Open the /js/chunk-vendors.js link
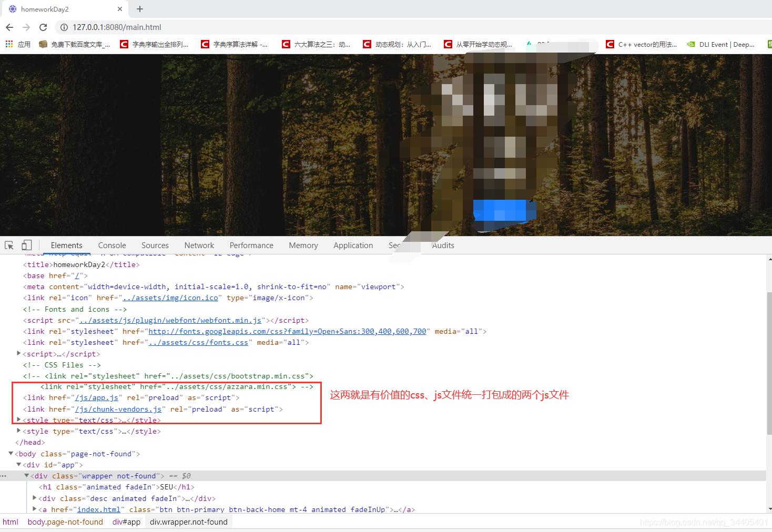The image size is (772, 532). click(118, 410)
